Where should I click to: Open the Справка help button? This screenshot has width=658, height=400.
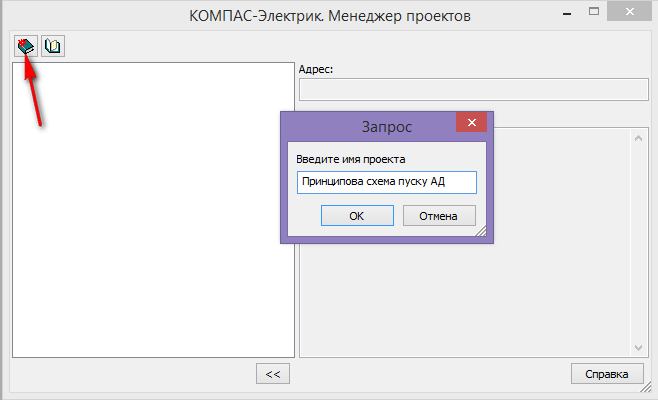(607, 374)
